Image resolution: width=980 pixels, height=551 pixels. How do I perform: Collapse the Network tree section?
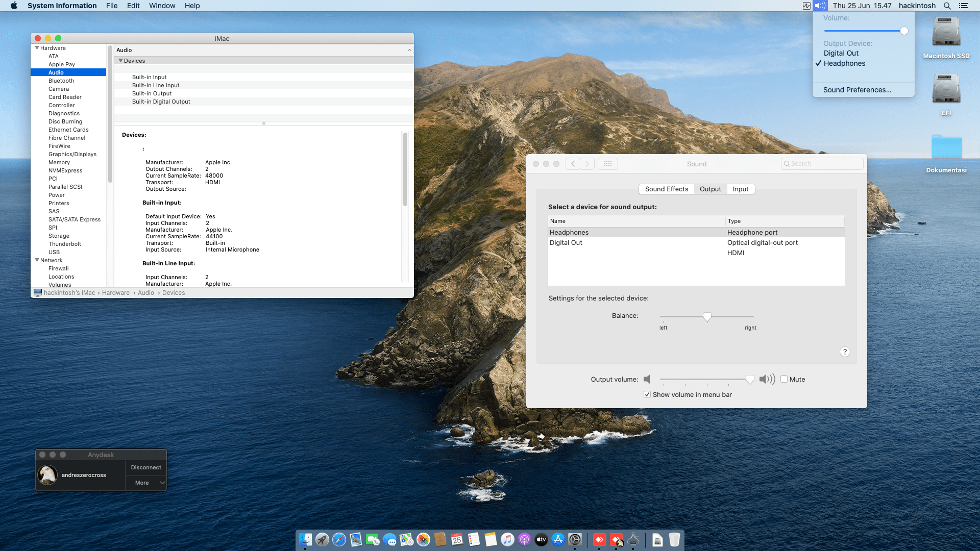[x=37, y=260]
